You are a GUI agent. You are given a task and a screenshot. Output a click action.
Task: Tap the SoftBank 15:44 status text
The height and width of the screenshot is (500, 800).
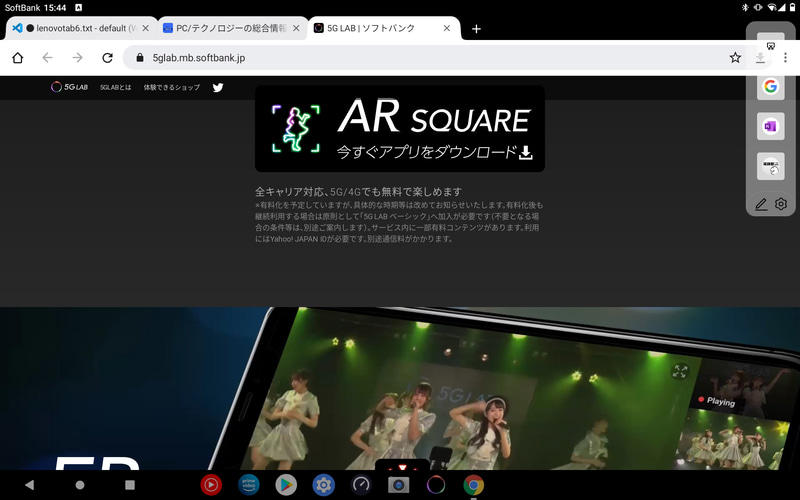(x=35, y=8)
